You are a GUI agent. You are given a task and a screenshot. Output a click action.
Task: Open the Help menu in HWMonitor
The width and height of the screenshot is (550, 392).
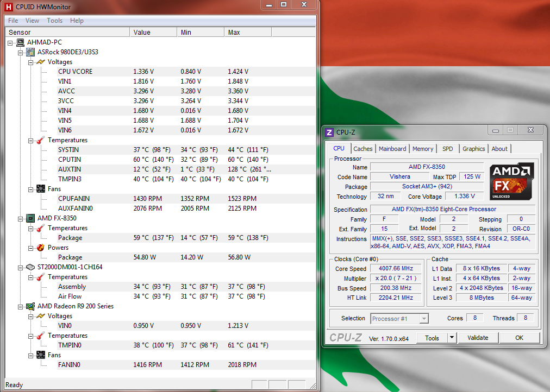[x=77, y=21]
